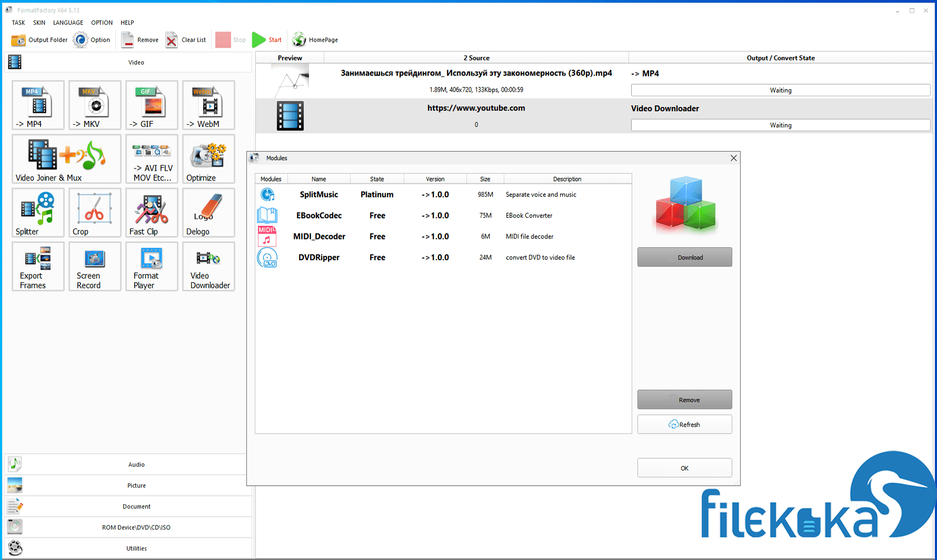937x560 pixels.
Task: Select the youtube.com task filmstrip thumbnail
Action: (x=290, y=116)
